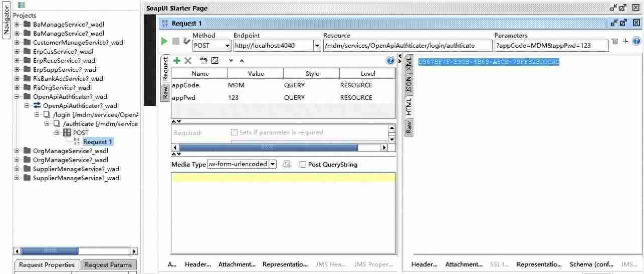Open the online help beside the Parameters field

[636, 41]
